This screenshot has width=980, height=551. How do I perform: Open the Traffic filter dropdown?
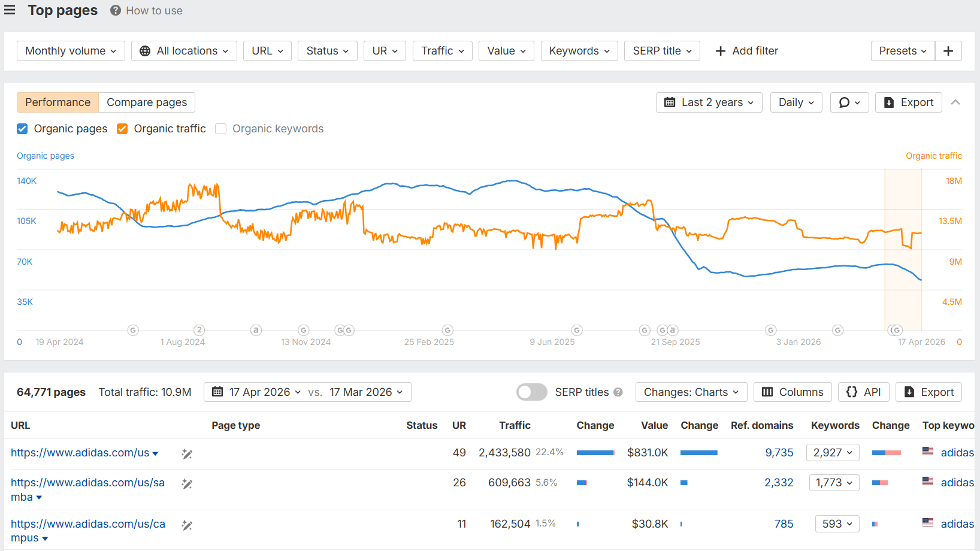(443, 51)
